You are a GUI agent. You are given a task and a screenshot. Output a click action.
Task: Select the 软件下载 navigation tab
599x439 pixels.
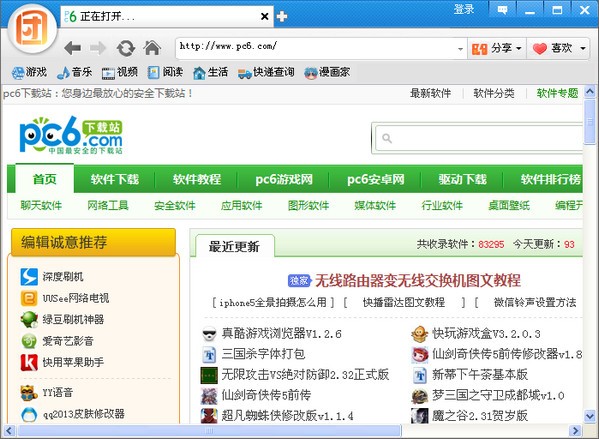tap(115, 179)
